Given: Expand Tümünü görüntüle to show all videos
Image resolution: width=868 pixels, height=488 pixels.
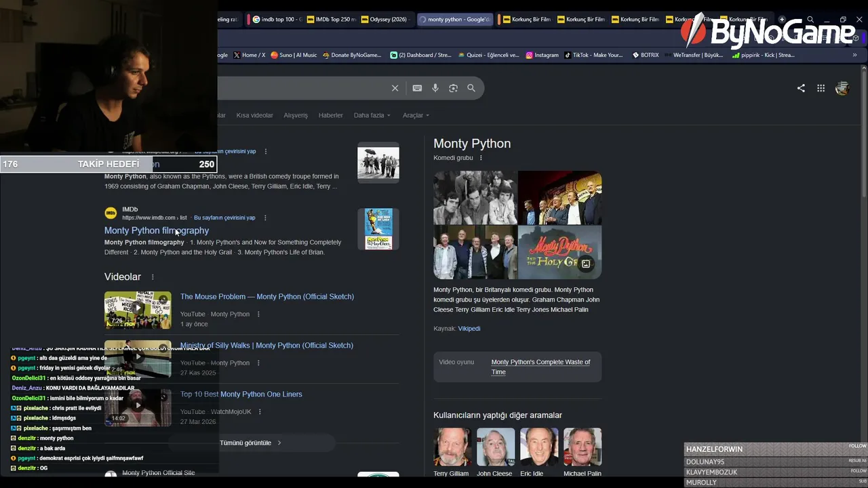Looking at the screenshot, I should point(251,443).
